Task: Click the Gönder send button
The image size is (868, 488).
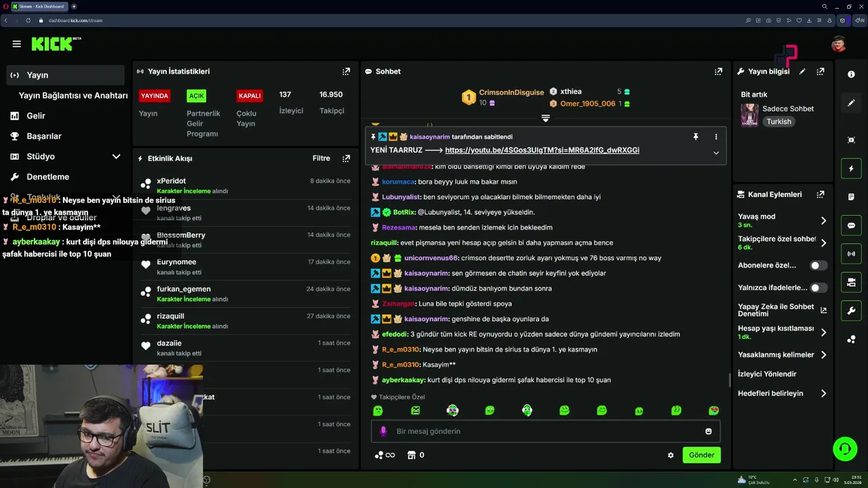Action: click(x=701, y=455)
